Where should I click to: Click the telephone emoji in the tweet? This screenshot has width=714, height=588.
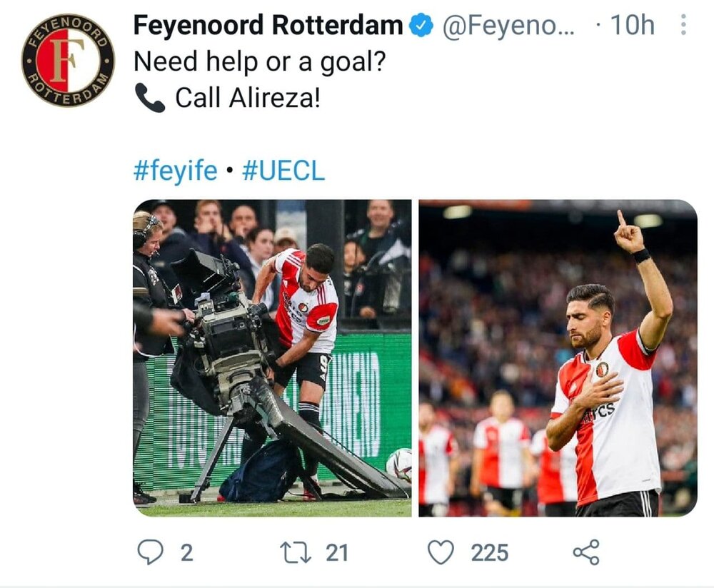149,98
